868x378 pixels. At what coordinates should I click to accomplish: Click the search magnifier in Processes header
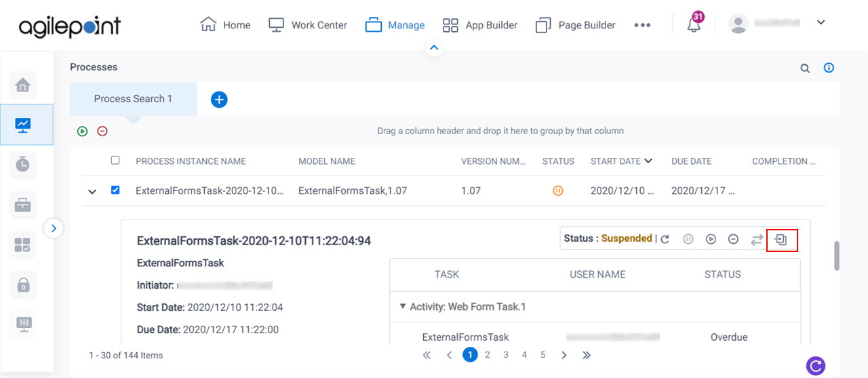[x=805, y=68]
